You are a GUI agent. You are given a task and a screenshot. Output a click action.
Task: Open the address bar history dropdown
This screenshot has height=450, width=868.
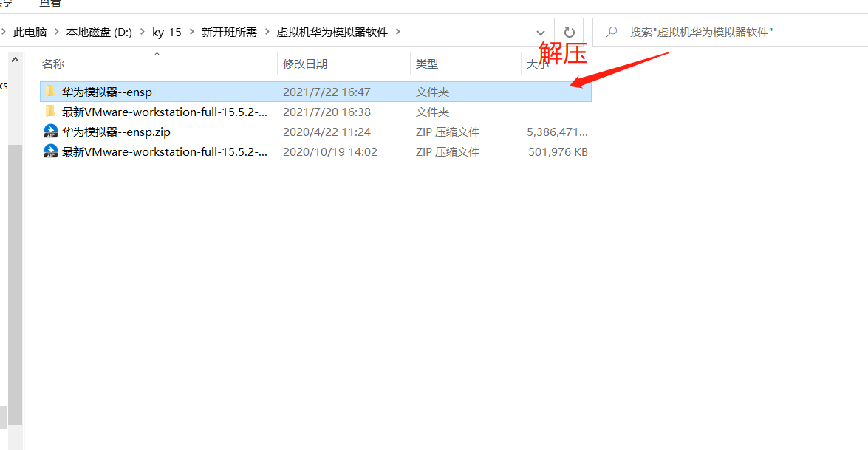(541, 32)
